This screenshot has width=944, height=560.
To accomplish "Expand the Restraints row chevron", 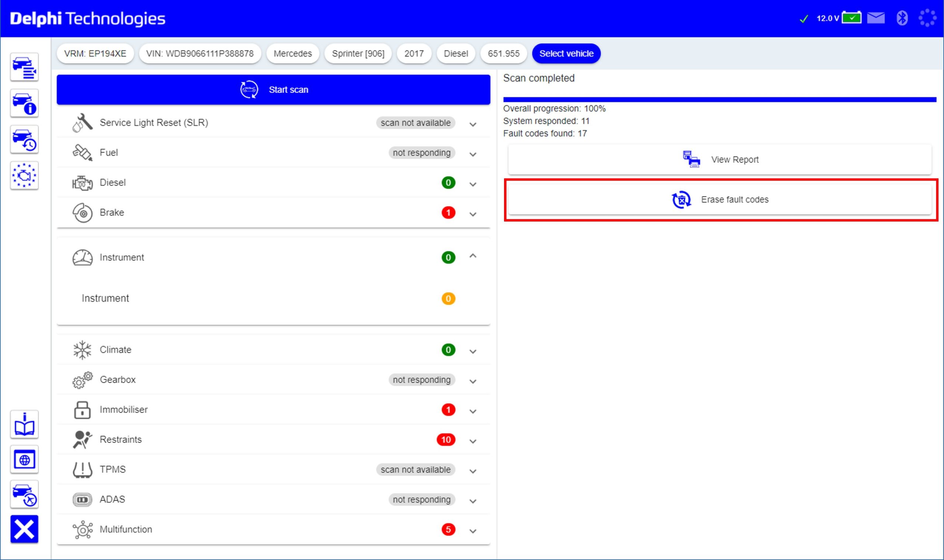I will (473, 441).
